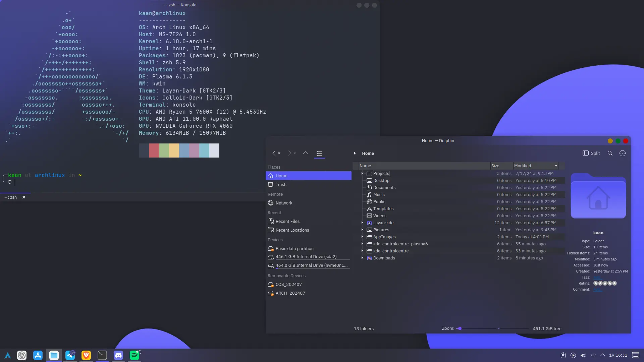Click the Comment add link in information panel
The height and width of the screenshot is (362, 644).
pos(597,289)
